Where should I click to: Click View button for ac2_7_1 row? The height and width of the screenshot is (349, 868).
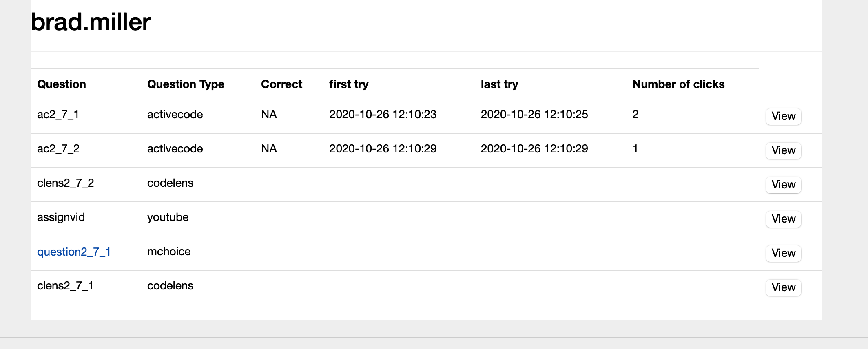[x=783, y=116]
